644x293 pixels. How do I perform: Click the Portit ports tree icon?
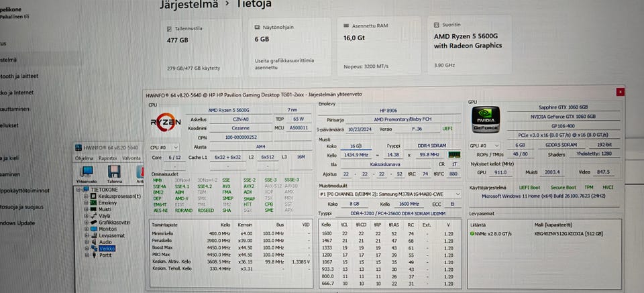(94, 255)
